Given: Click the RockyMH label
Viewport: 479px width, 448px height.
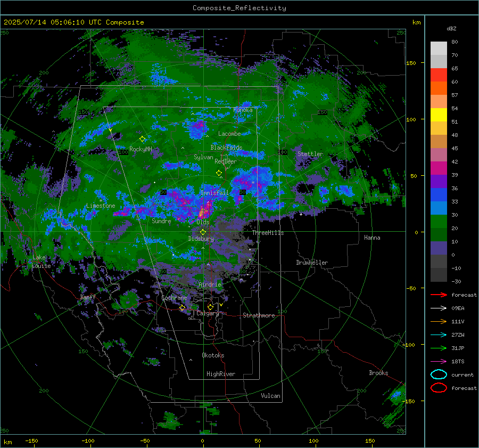Looking at the screenshot, I should coord(141,149).
